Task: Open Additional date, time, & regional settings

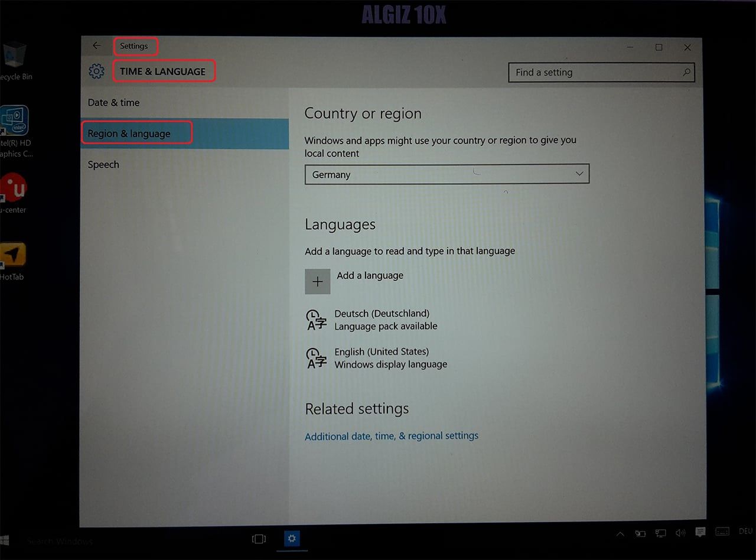Action: [392, 436]
